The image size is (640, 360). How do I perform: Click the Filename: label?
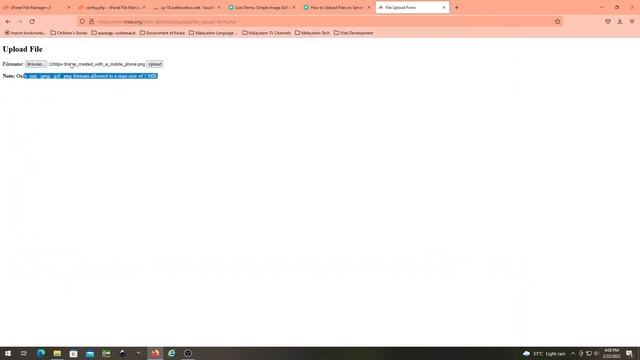click(13, 64)
